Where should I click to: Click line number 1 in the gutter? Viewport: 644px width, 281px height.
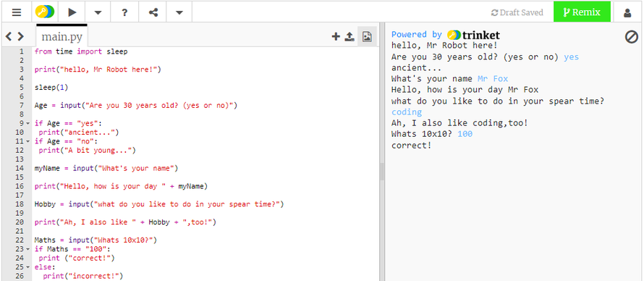pos(22,51)
